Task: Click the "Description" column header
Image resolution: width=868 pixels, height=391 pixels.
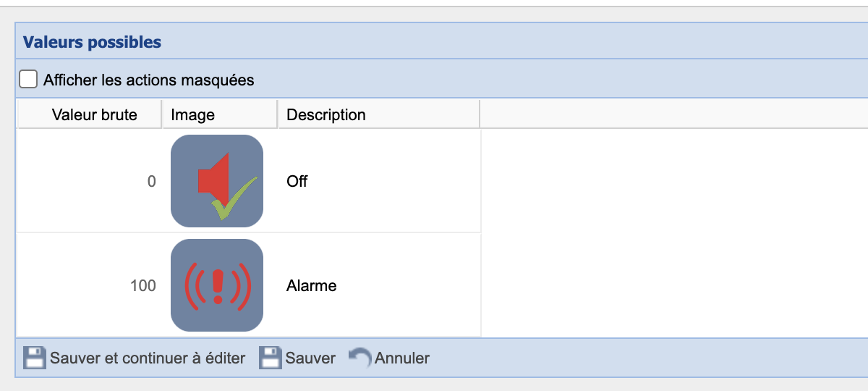Action: click(x=326, y=114)
